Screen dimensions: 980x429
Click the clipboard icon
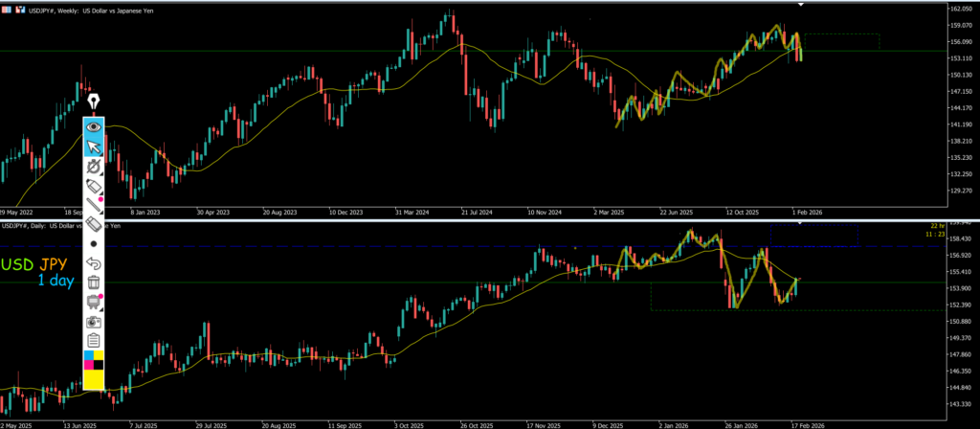94,340
